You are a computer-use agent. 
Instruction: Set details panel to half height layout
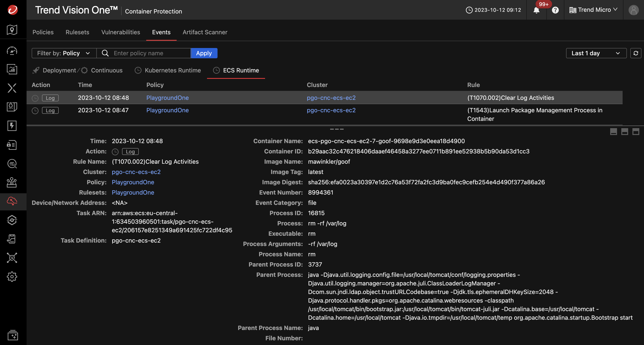[x=625, y=132]
